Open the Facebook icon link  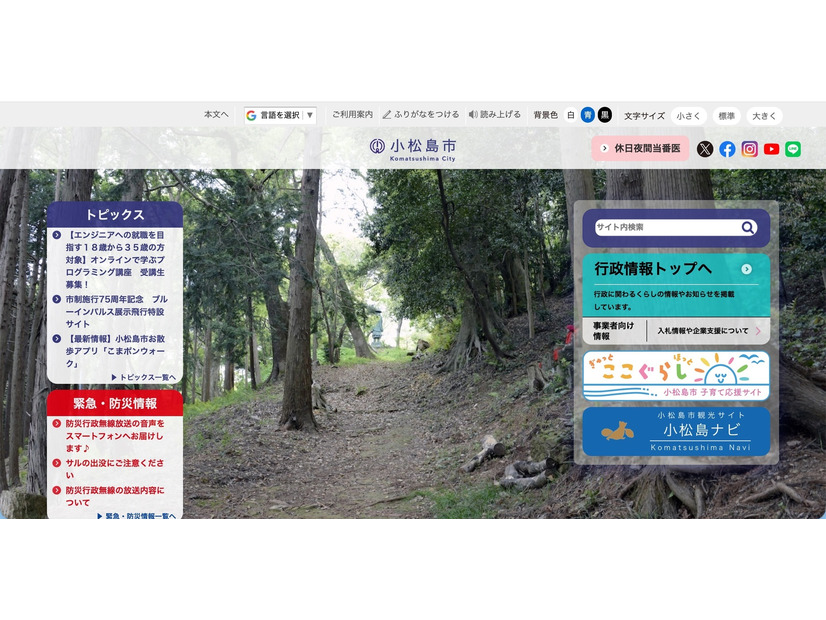click(x=727, y=149)
